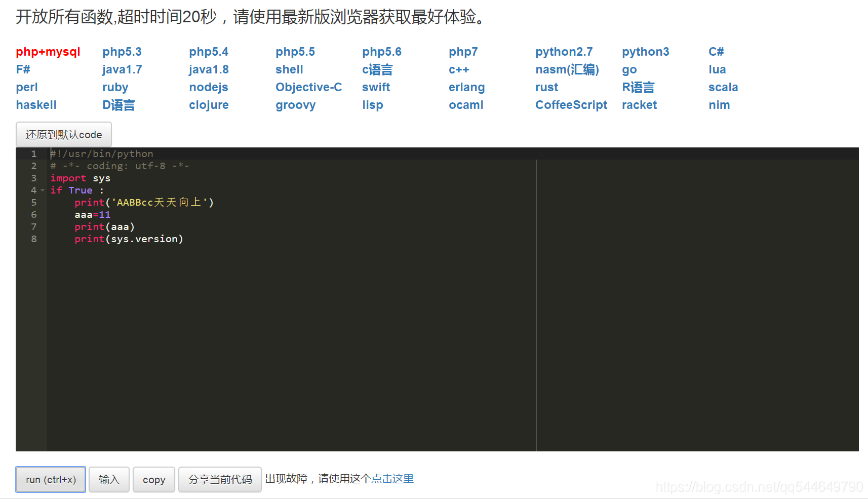Open ruby language link
The height and width of the screenshot is (499, 868).
(115, 87)
